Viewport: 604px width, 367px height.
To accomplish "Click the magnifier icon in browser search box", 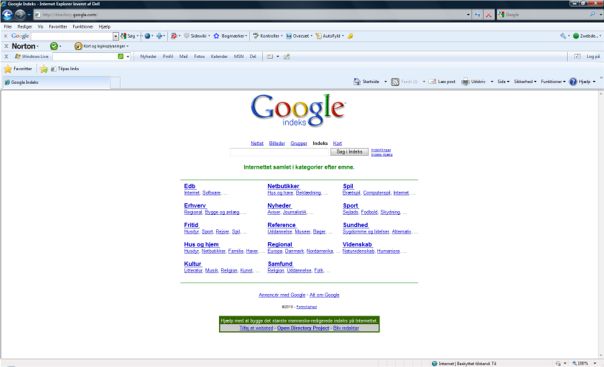I will (x=592, y=14).
